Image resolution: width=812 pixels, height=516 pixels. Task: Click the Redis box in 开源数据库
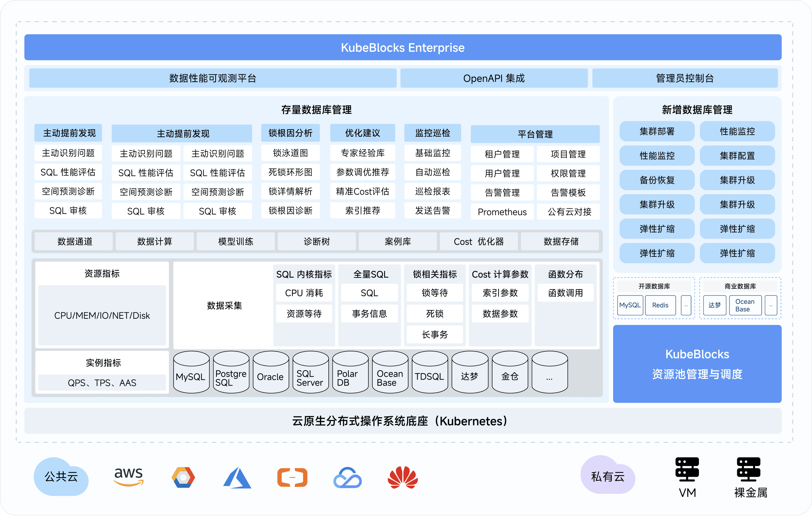pyautogui.click(x=660, y=305)
